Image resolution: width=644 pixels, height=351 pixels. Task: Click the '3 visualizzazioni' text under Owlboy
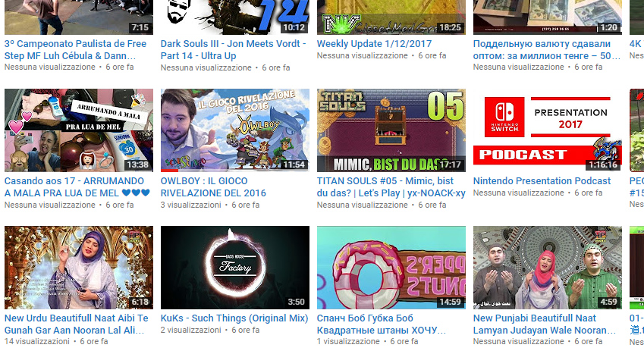[190, 205]
